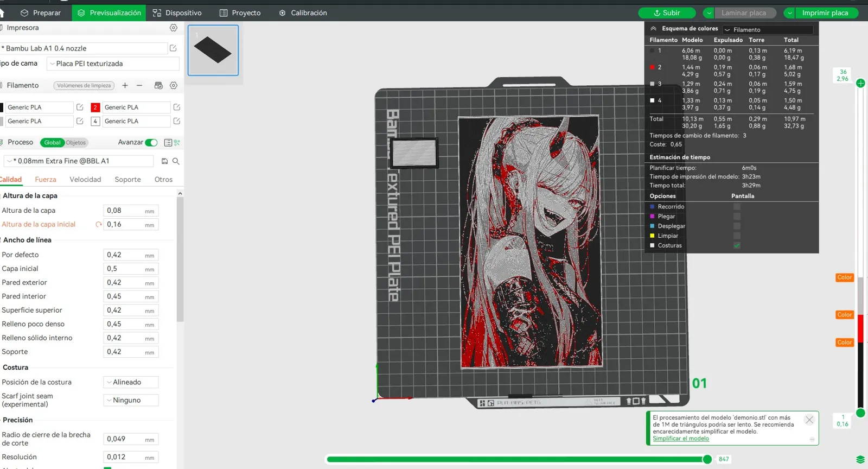Click Imprimir placa button
The width and height of the screenshot is (868, 469).
tap(827, 13)
